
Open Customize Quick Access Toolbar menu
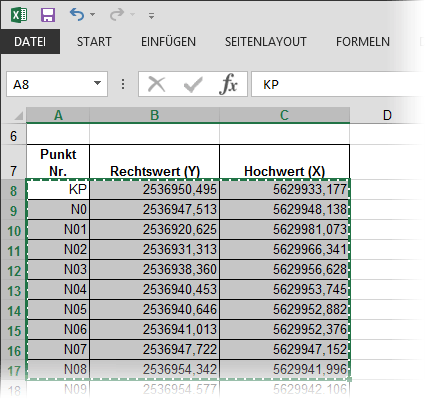tap(151, 15)
